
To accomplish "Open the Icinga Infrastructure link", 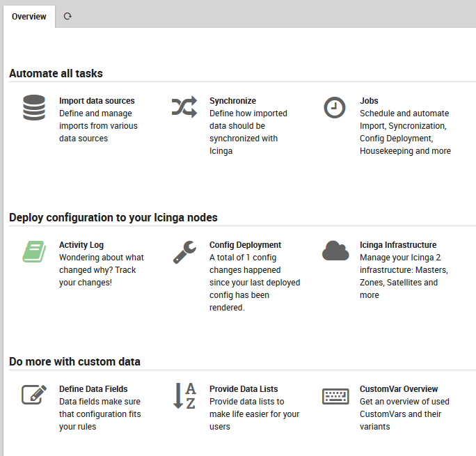I will pyautogui.click(x=398, y=245).
